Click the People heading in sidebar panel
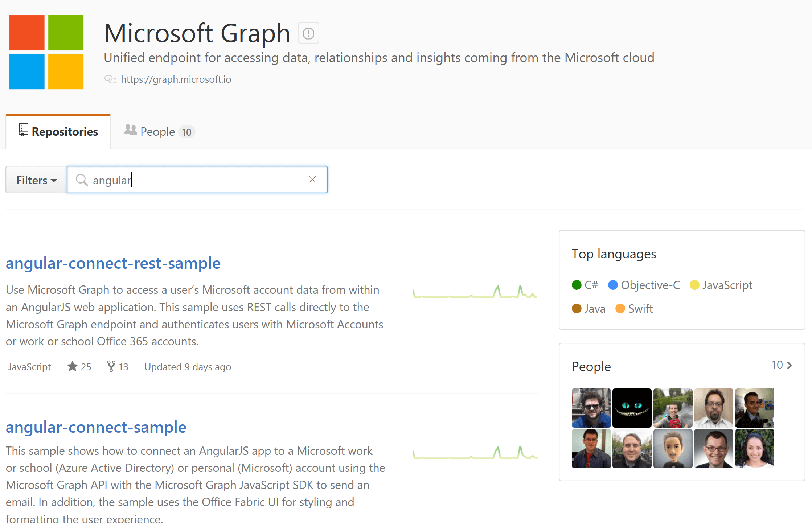Image resolution: width=812 pixels, height=523 pixels. 591,366
